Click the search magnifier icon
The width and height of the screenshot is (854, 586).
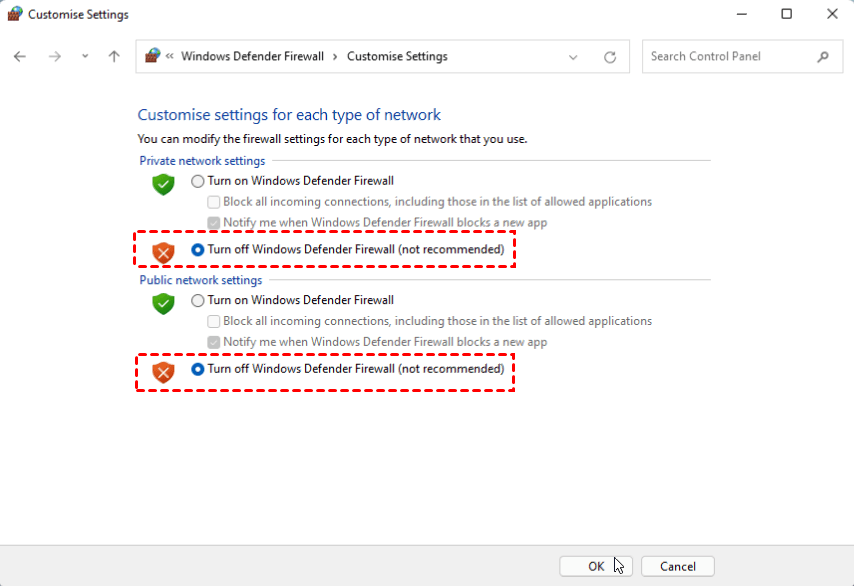click(823, 57)
